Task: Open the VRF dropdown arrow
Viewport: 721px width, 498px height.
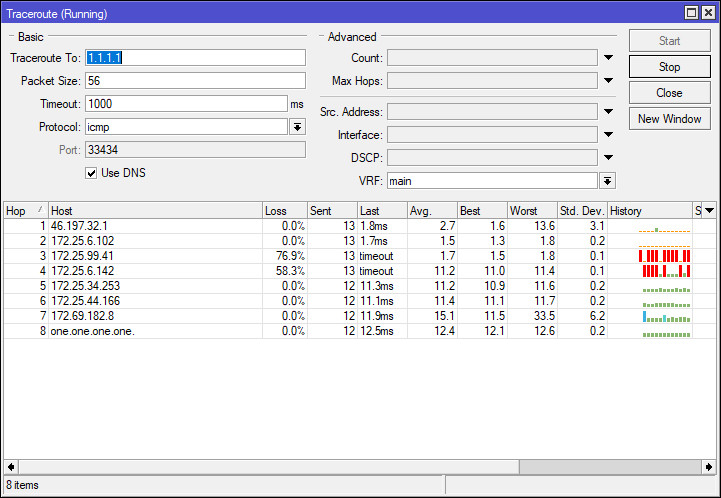Action: (607, 181)
